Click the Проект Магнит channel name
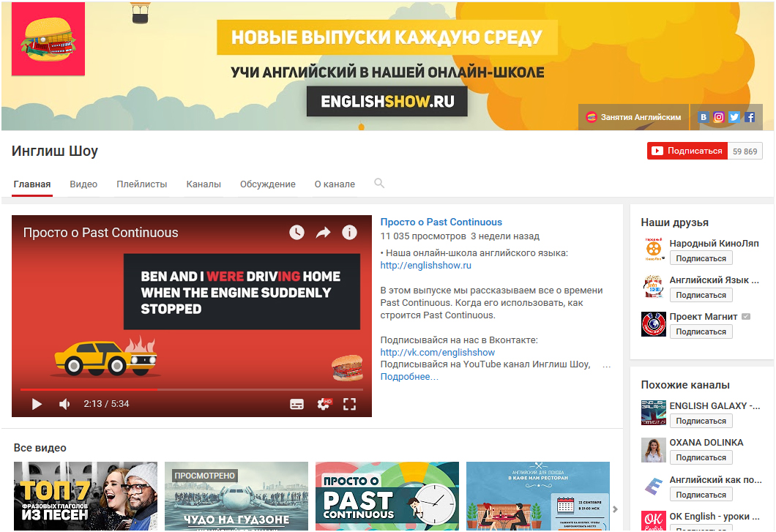 [x=704, y=317]
